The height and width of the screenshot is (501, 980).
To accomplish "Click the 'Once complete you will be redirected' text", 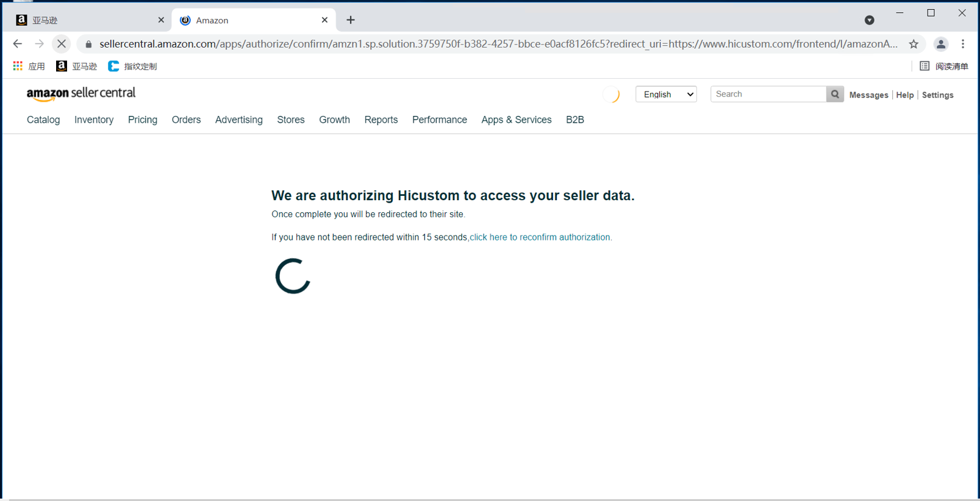I will click(x=368, y=214).
